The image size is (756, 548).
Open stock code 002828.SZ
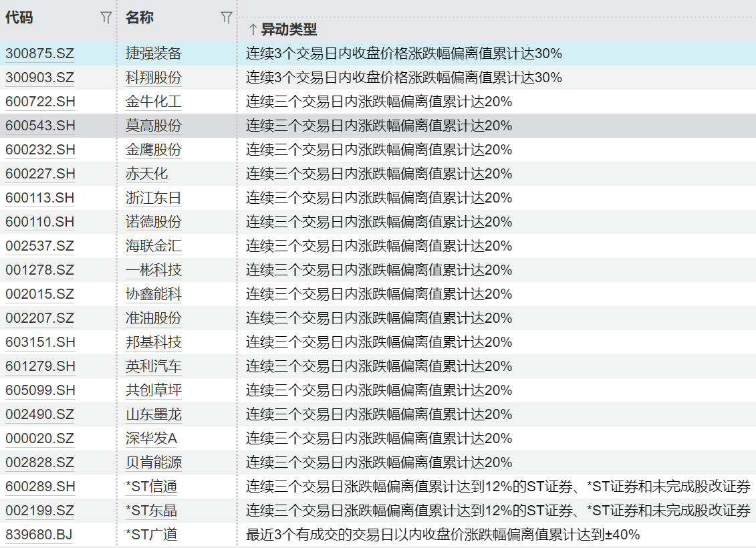pyautogui.click(x=40, y=463)
